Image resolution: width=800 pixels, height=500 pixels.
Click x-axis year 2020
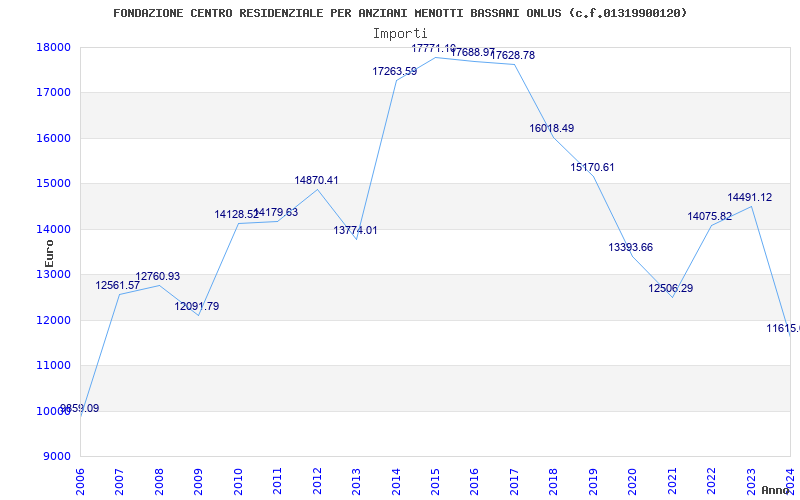click(x=633, y=482)
